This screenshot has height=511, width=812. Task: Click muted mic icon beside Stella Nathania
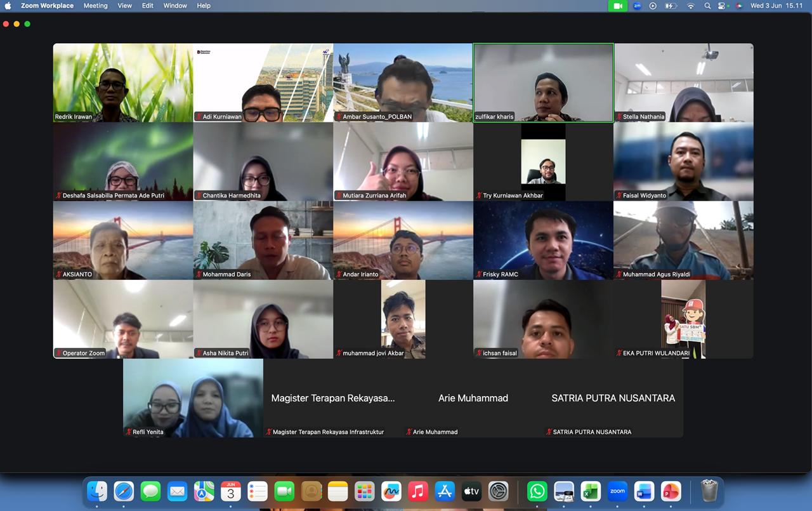(619, 117)
